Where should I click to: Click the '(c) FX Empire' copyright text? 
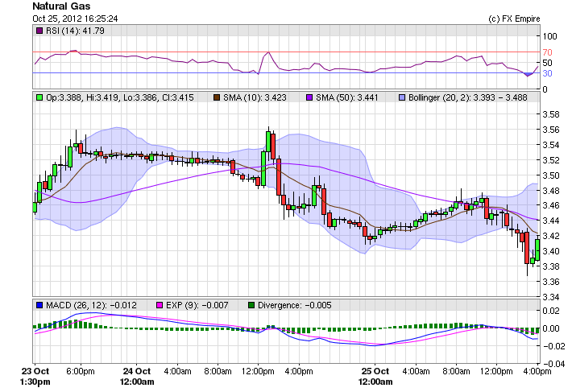coord(514,19)
